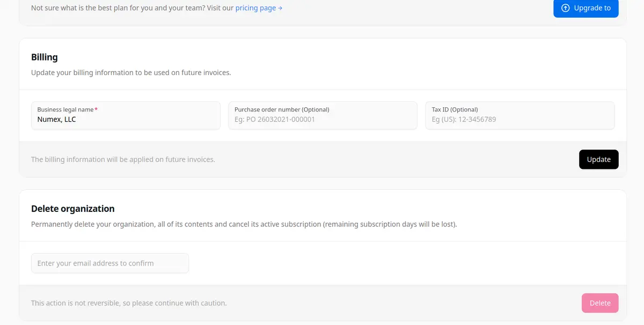Click the Billing section heading

pos(45,57)
